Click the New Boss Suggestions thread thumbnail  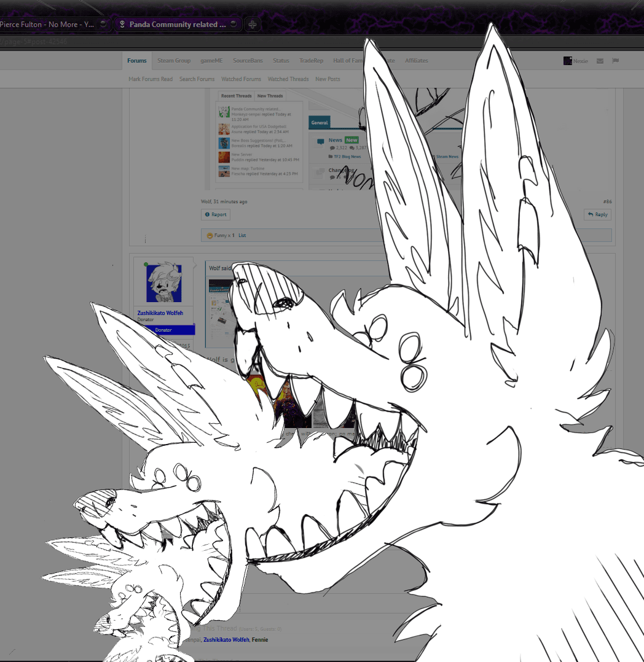[224, 143]
